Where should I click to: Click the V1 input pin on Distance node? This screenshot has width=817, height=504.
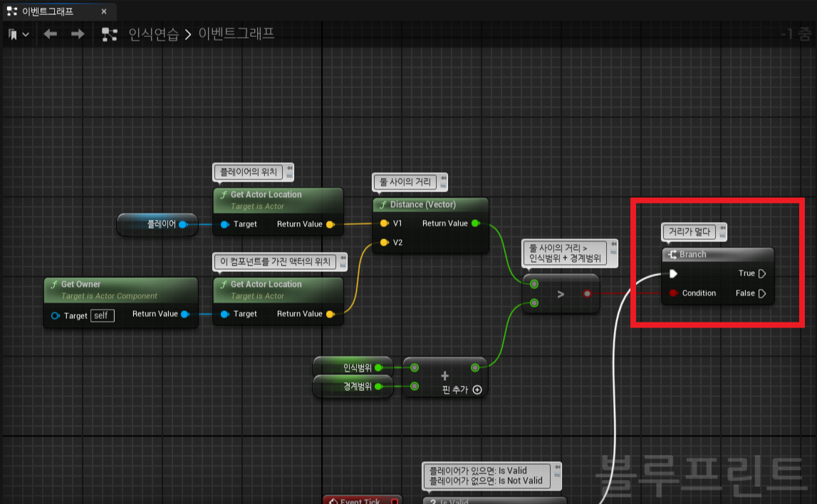pos(385,224)
